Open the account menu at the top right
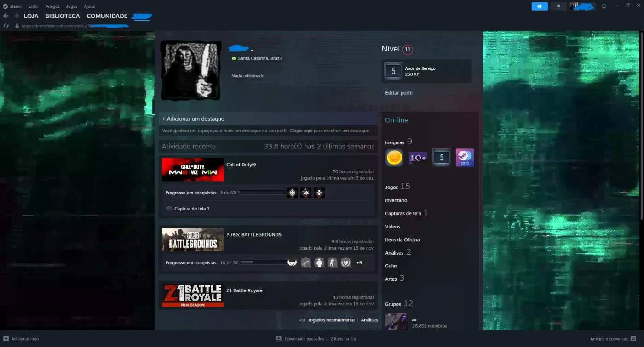Viewport: 644px width, 347px height. point(582,6)
